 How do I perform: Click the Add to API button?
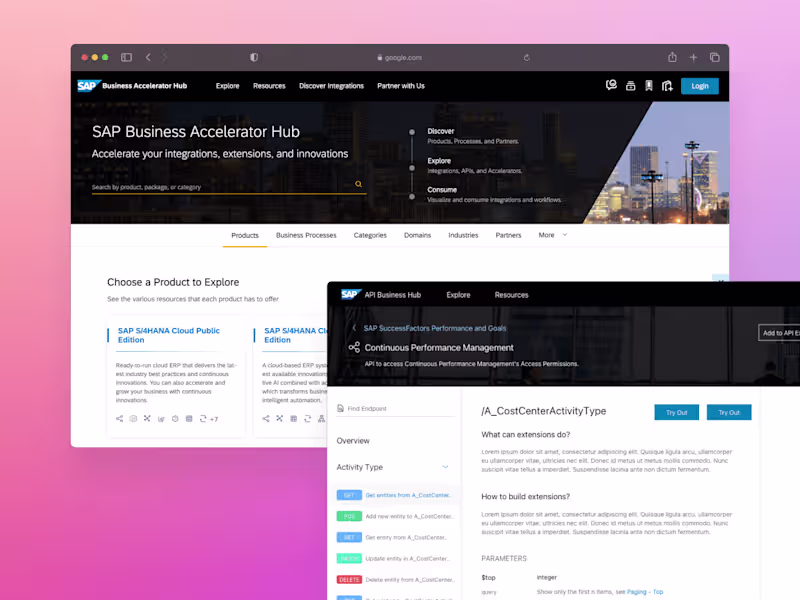click(x=779, y=333)
